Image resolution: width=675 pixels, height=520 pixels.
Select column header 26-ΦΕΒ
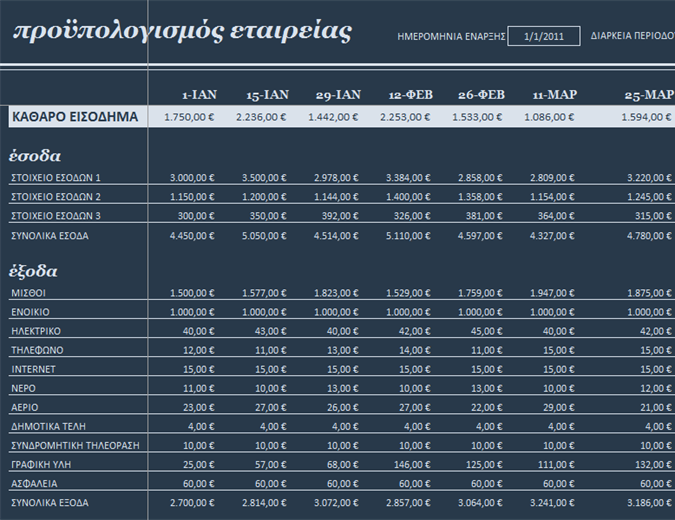[x=481, y=95]
